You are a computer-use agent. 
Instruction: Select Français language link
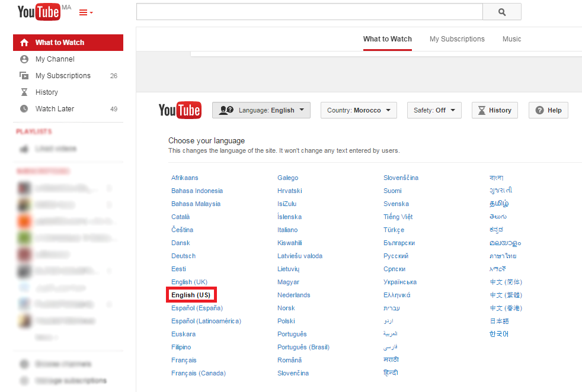tap(184, 360)
